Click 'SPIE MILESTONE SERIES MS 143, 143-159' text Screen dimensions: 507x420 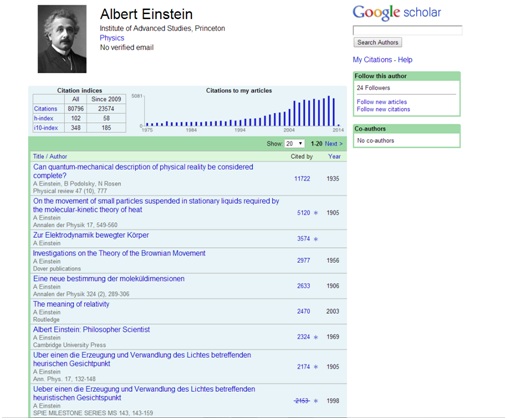coord(93,413)
